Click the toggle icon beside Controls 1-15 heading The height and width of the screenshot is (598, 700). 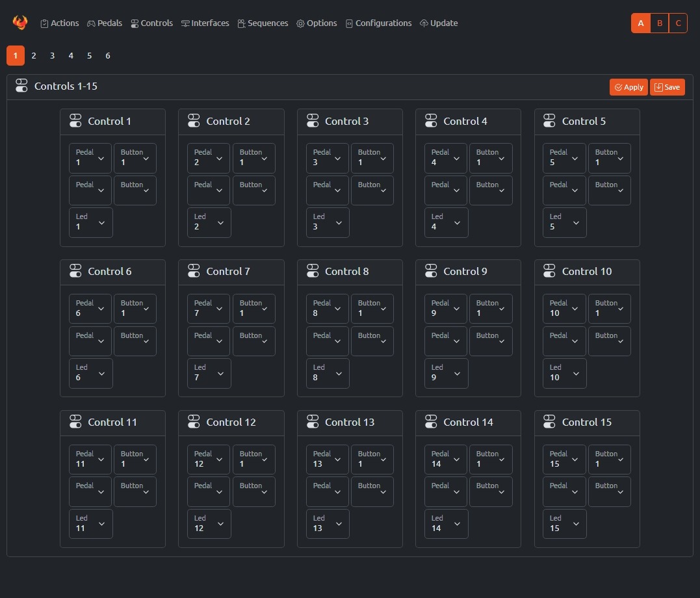click(21, 86)
